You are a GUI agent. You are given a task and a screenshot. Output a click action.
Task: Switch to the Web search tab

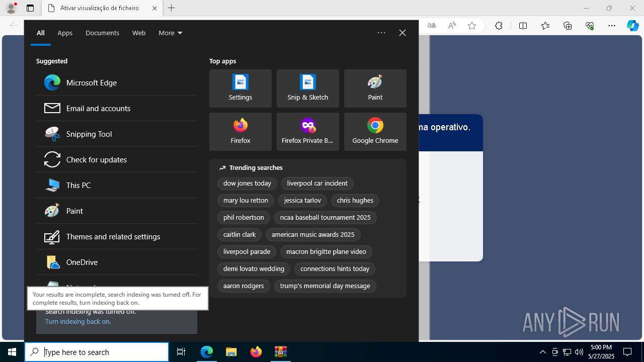pos(139,33)
